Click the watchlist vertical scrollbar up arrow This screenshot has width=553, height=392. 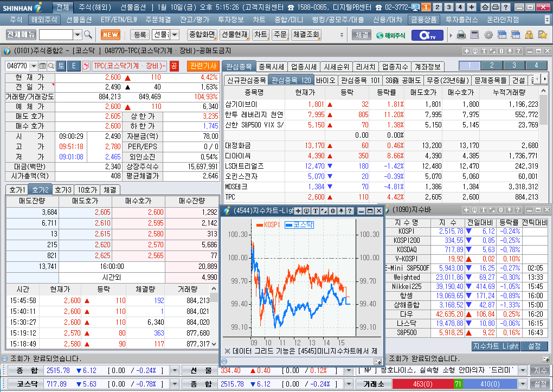pyautogui.click(x=543, y=91)
